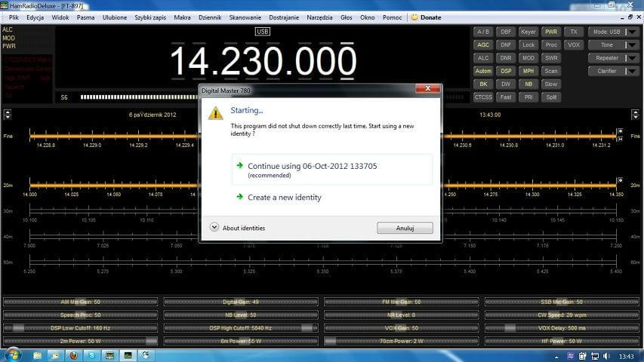Toggle the Lock button

pos(528,44)
